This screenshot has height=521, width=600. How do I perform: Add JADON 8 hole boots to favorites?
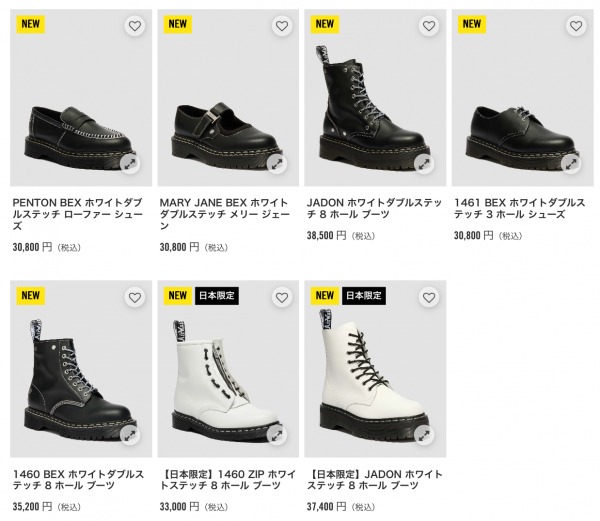pyautogui.click(x=429, y=26)
